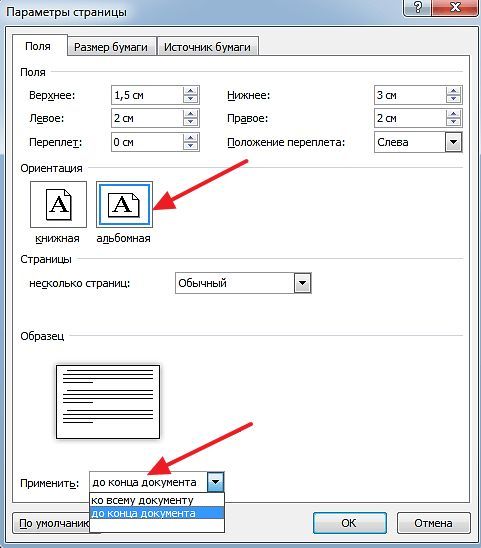Open the Положение переплета dropdown
Viewport: 481px width, 548px height.
453,142
